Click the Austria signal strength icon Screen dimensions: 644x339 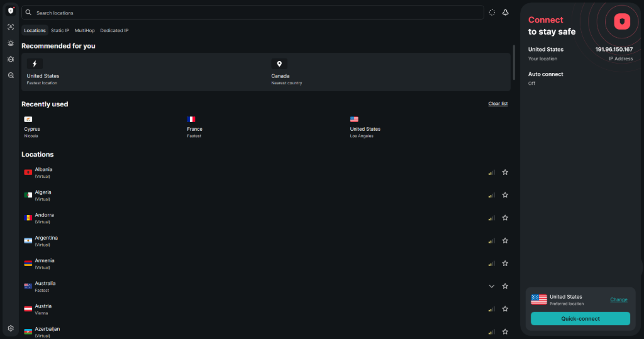coord(491,309)
